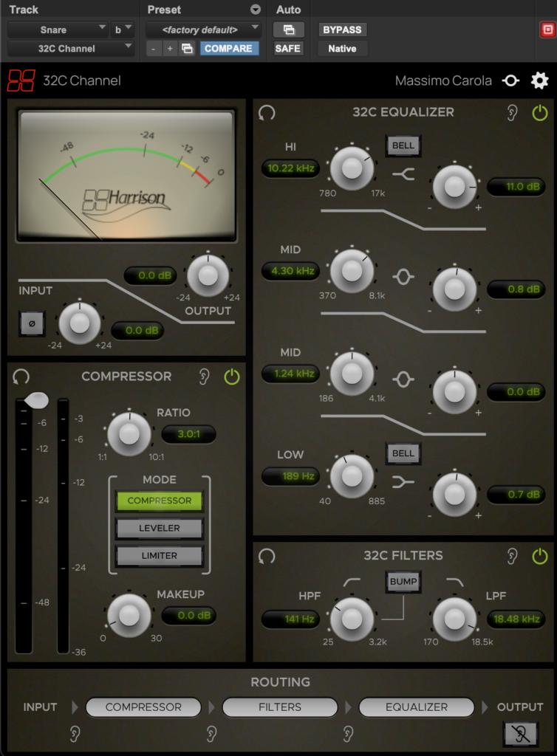Open the plugin settings gear icon
This screenshot has width=557, height=756.
(540, 80)
